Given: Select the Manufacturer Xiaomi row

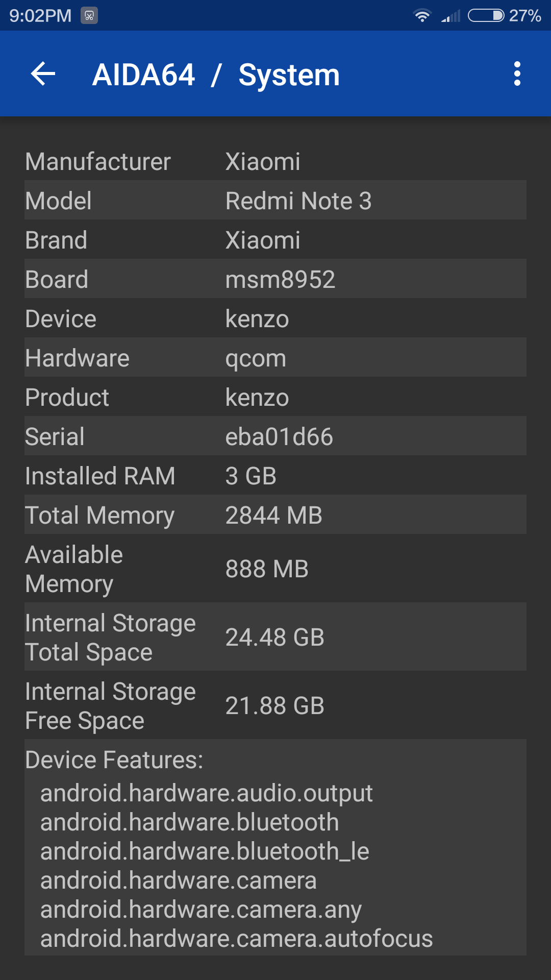Looking at the screenshot, I should pyautogui.click(x=275, y=161).
